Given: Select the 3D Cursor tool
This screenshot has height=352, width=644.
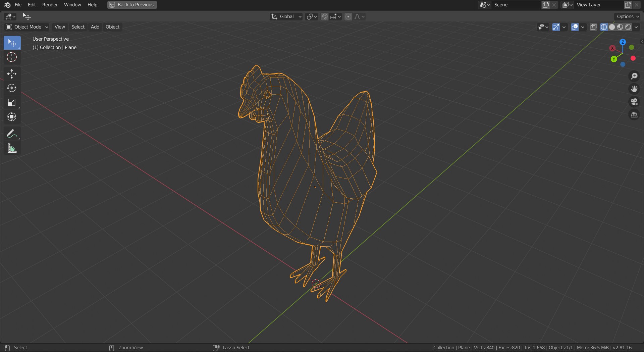Looking at the screenshot, I should point(12,57).
